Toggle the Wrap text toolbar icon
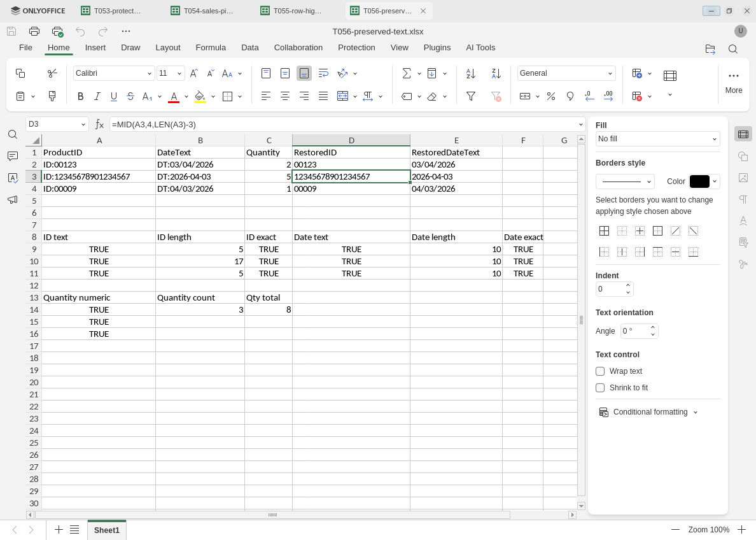Viewport: 756px width, 540px height. [323, 73]
